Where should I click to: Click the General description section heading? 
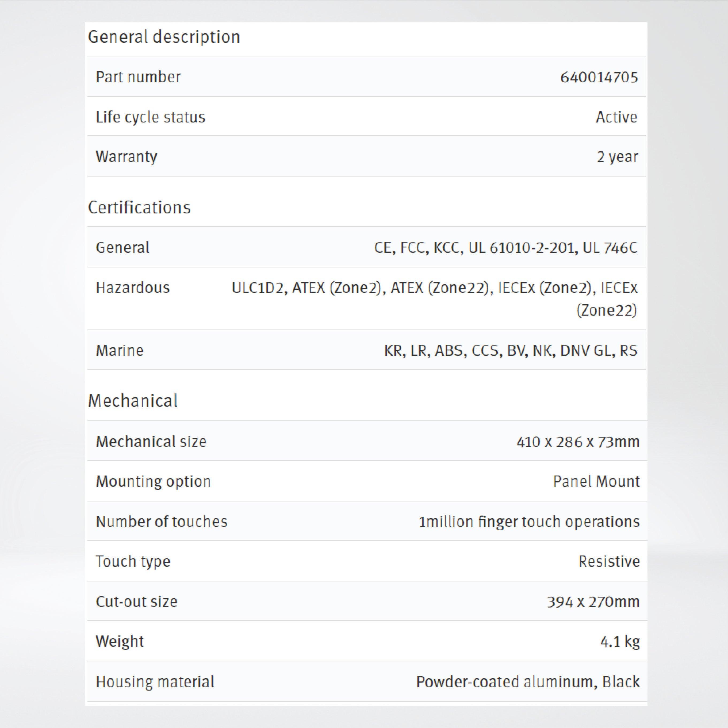click(x=164, y=37)
